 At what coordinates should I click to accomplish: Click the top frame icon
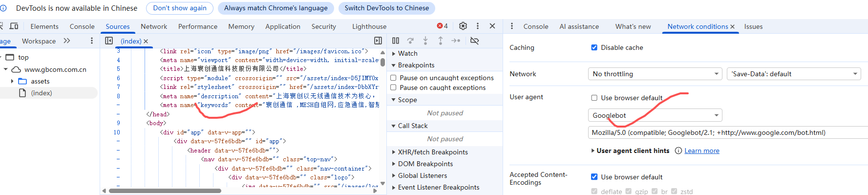10,57
